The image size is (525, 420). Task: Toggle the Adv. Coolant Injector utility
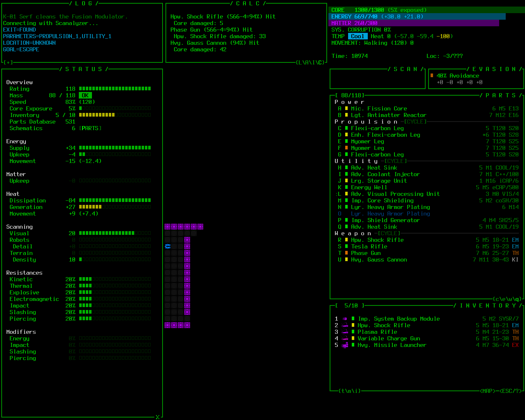[x=428, y=174]
